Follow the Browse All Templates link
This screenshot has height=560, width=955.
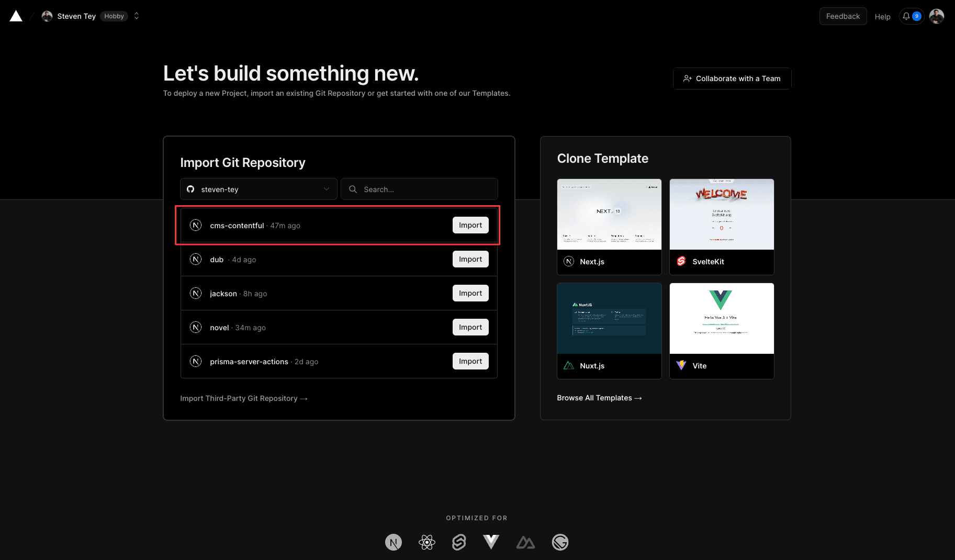click(x=599, y=398)
